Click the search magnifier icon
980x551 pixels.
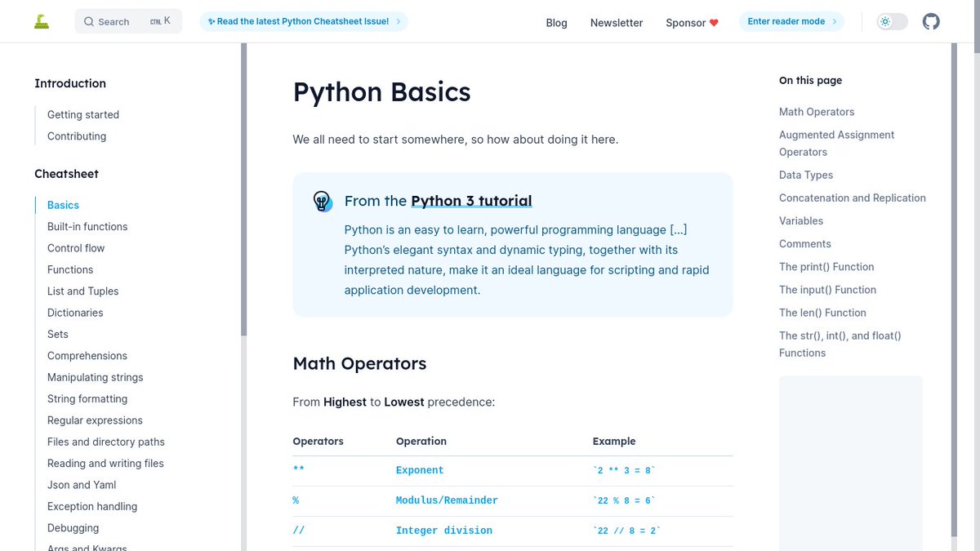[89, 22]
